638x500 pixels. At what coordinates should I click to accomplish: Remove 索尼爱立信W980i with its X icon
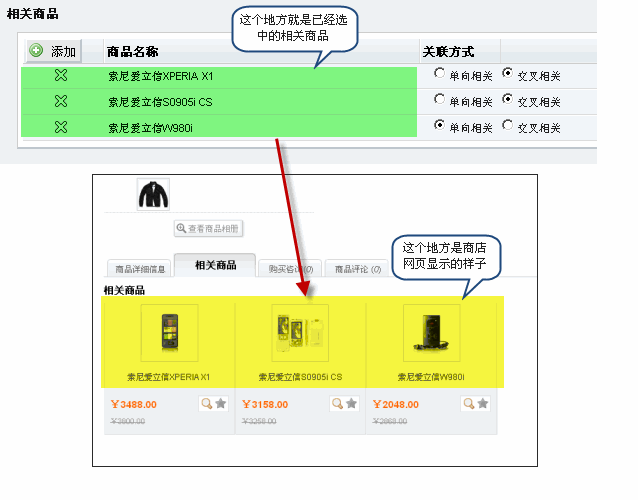[x=61, y=127]
